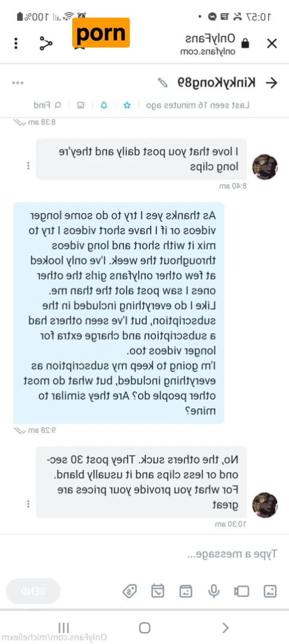Open the chat header horizontal dots menu
The image size is (289, 644).
click(x=18, y=83)
